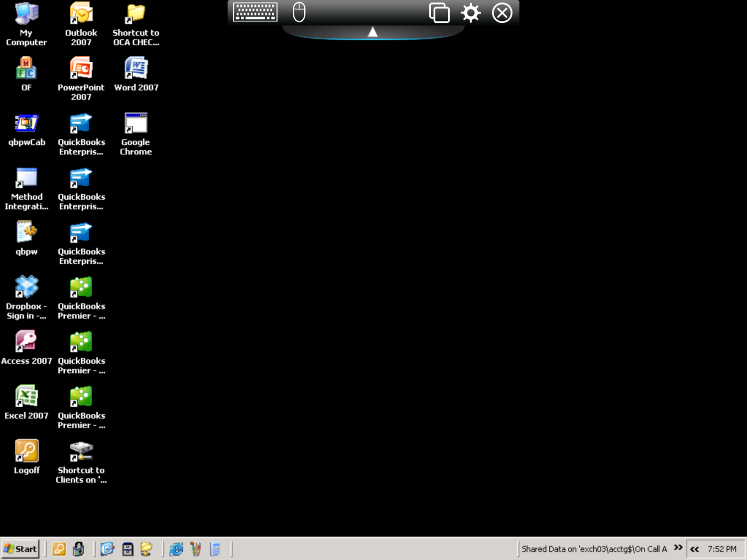The image size is (747, 560).
Task: Select the qbpwCab desktop icon
Action: [26, 129]
